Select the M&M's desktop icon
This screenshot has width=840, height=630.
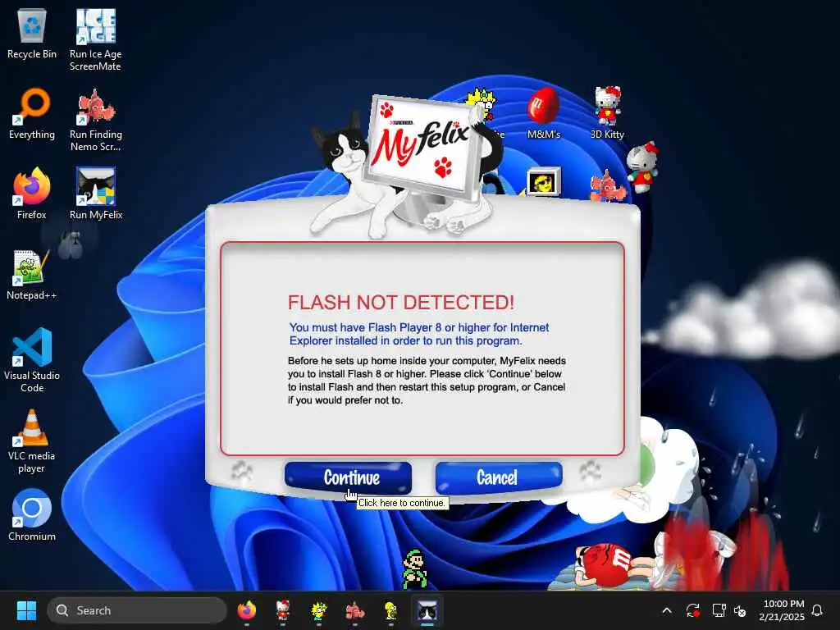point(543,113)
